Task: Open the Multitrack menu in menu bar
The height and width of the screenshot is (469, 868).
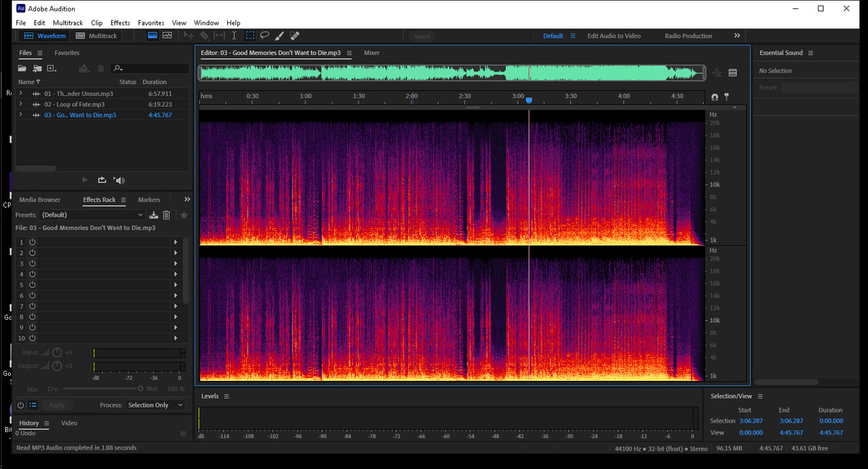Action: [68, 23]
